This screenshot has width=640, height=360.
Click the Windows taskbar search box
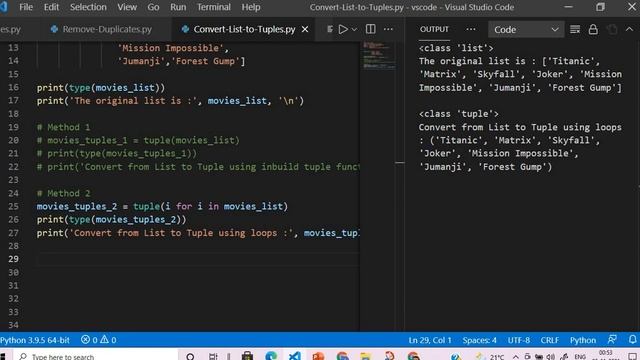pyautogui.click(x=96, y=356)
